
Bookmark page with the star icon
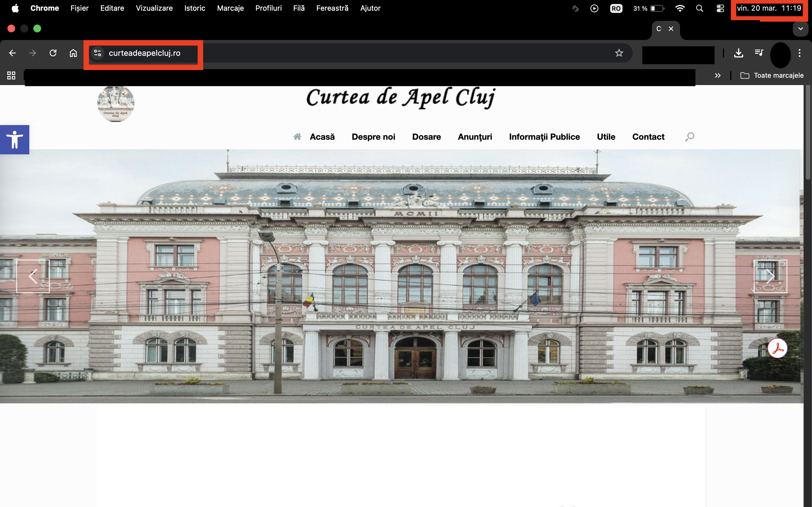[x=619, y=53]
